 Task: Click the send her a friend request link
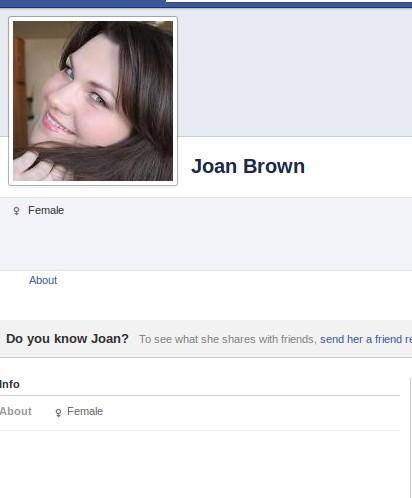[366, 339]
